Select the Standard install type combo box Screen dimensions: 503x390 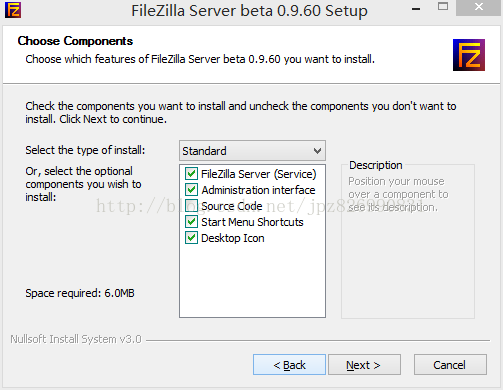pos(252,151)
